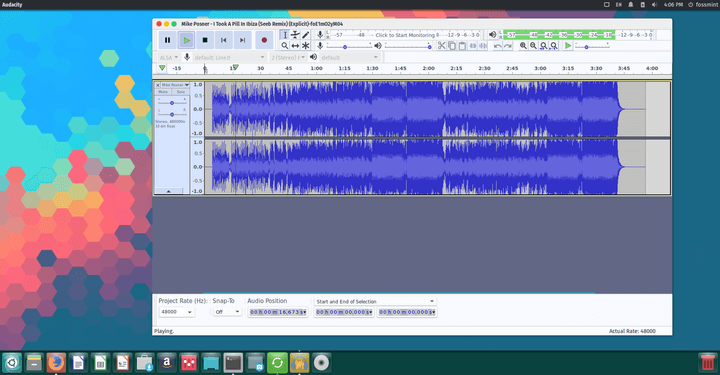Viewport: 720px width, 375px height.
Task: Open Firefox from the dock
Action: click(x=56, y=363)
